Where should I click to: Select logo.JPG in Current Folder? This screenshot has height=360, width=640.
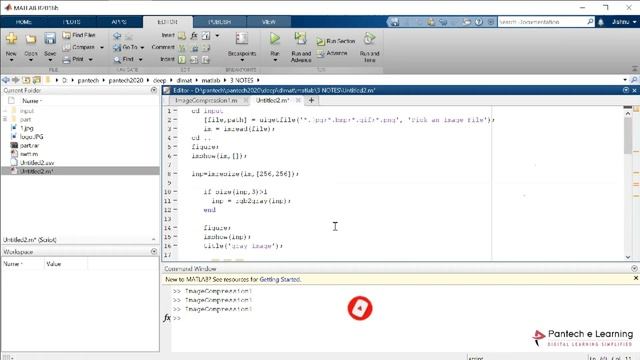(x=31, y=137)
